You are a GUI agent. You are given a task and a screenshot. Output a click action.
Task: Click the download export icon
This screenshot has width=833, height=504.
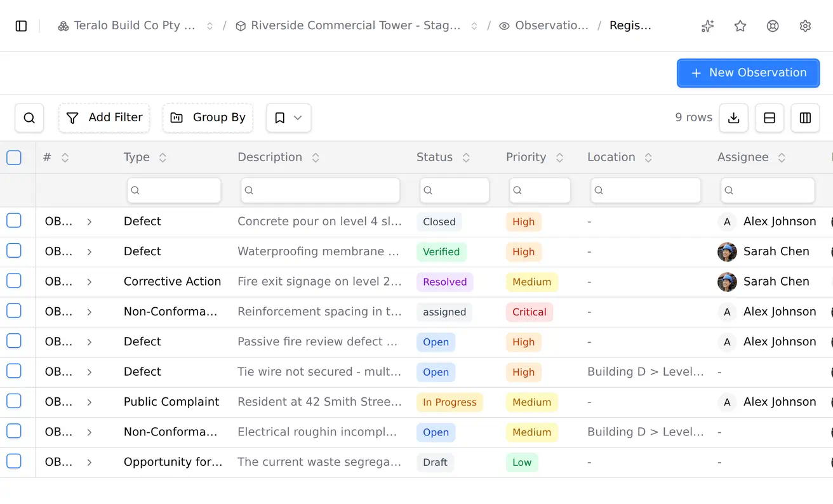click(733, 118)
